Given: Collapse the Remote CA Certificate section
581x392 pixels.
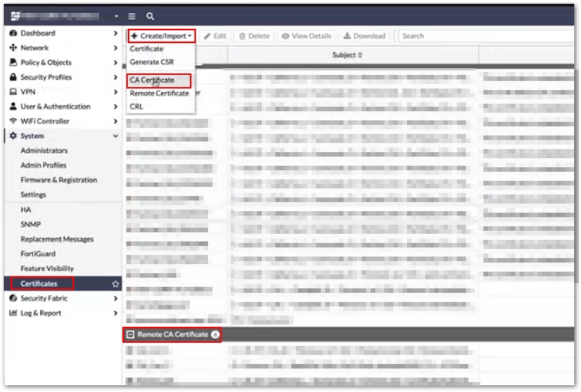Looking at the screenshot, I should click(130, 334).
